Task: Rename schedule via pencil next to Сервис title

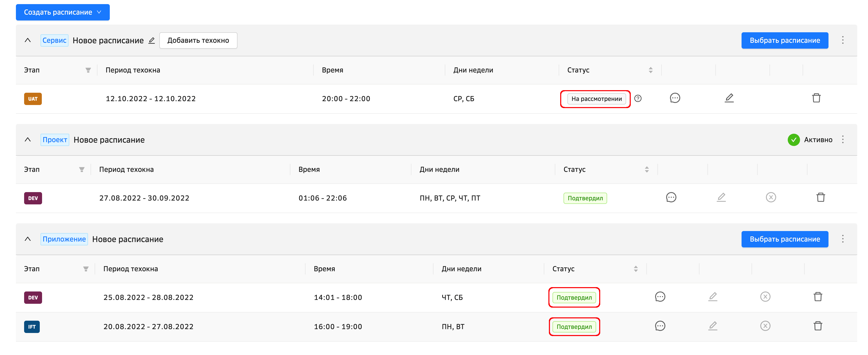Action: click(x=152, y=41)
